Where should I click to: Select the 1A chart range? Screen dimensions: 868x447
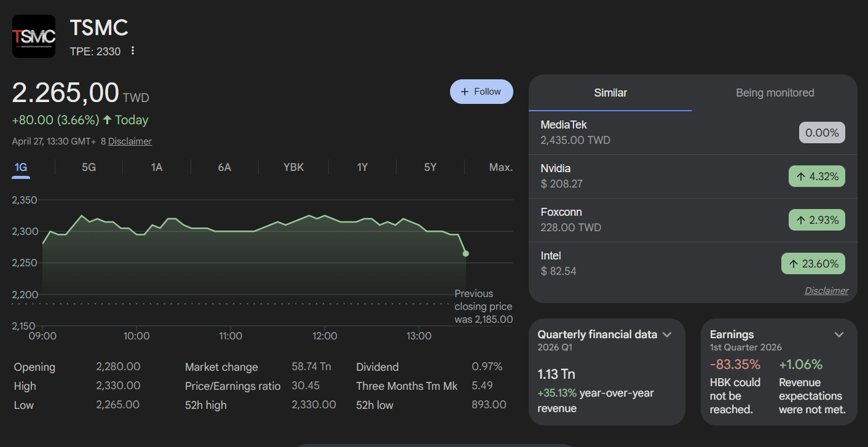tap(157, 167)
